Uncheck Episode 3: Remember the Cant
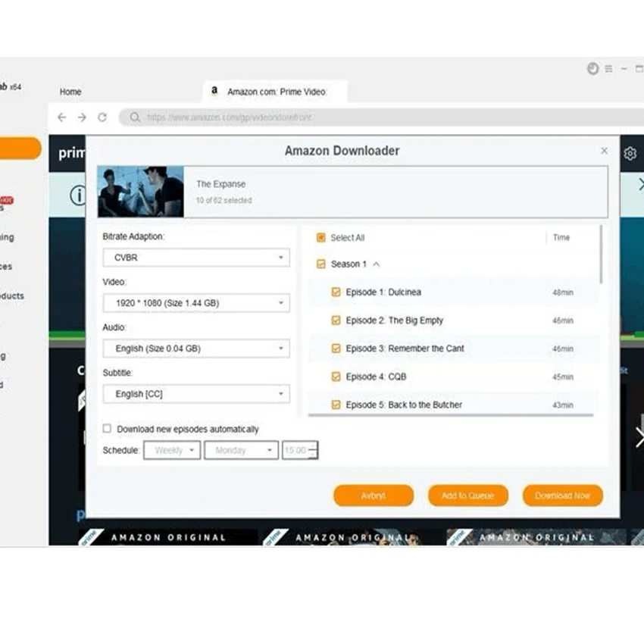Image resolution: width=644 pixels, height=644 pixels. 336,349
